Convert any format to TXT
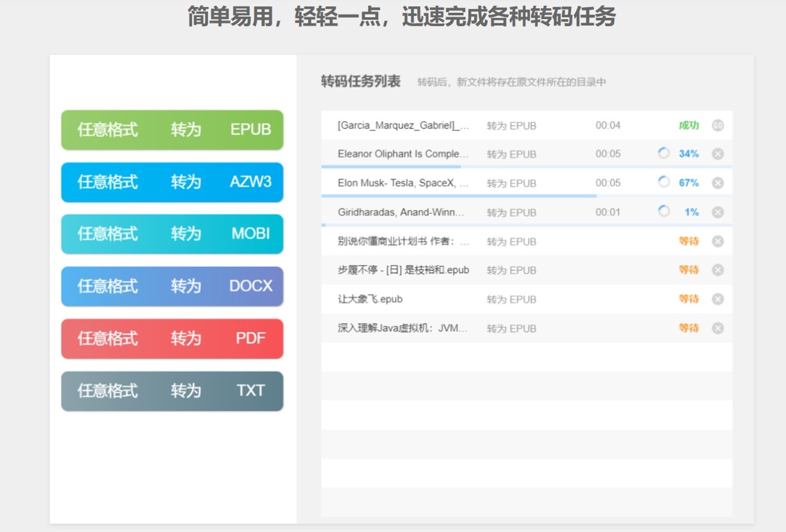This screenshot has height=532, width=786. [172, 391]
